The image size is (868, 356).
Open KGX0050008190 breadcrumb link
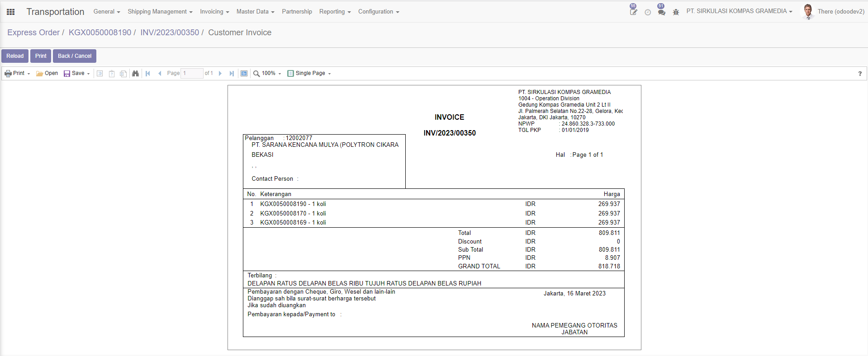tap(100, 33)
